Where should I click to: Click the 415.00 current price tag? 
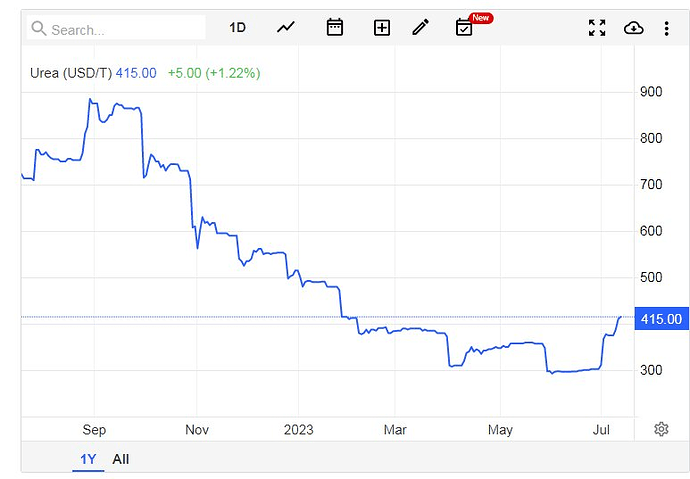click(659, 319)
